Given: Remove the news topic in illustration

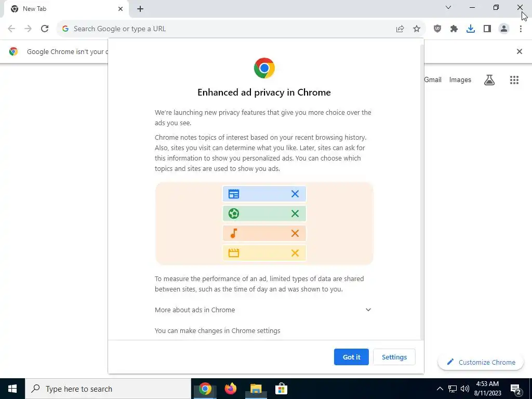Looking at the screenshot, I should (295, 194).
